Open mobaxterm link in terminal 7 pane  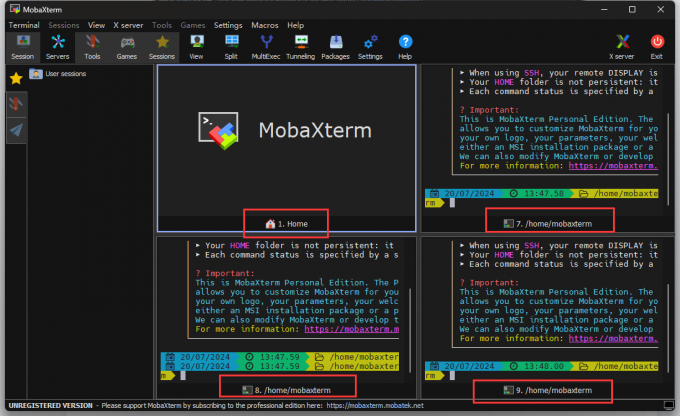coord(613,166)
